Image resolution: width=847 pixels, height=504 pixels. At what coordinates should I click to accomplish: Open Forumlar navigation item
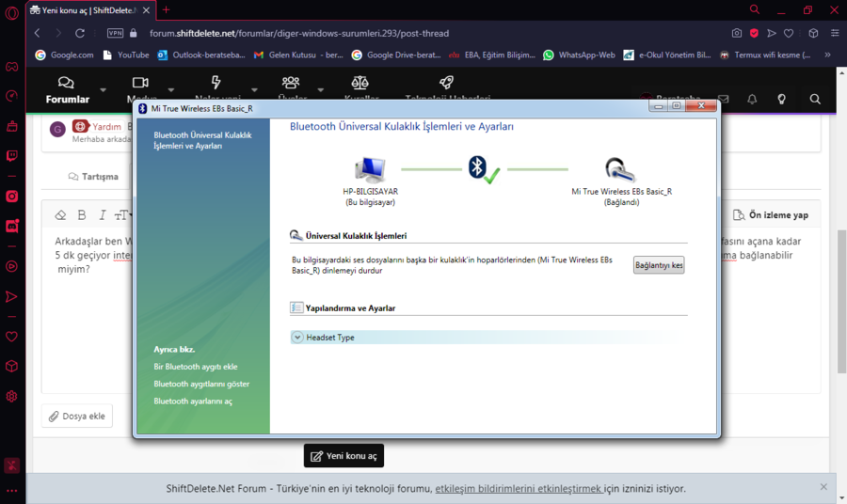67,89
